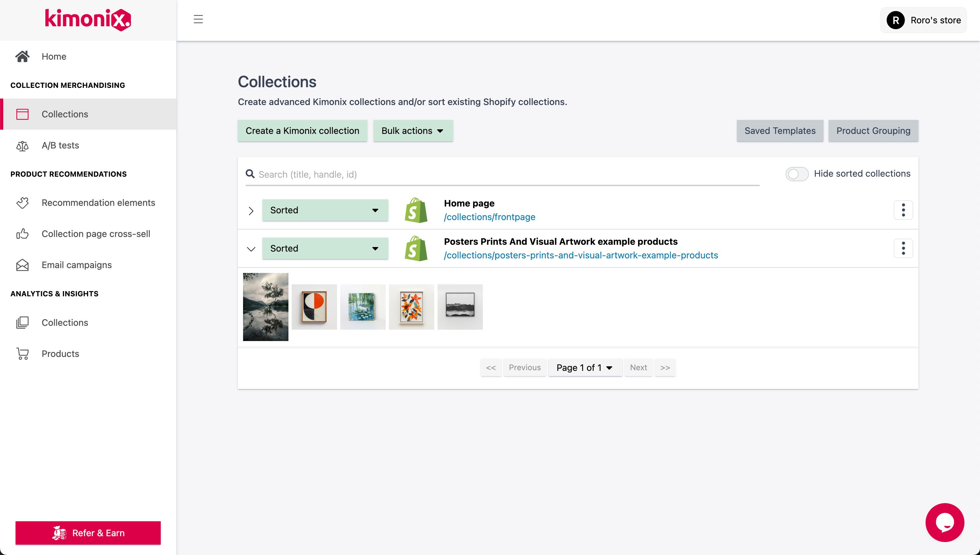Click the Kimonix logo
The height and width of the screenshot is (555, 980).
(87, 20)
